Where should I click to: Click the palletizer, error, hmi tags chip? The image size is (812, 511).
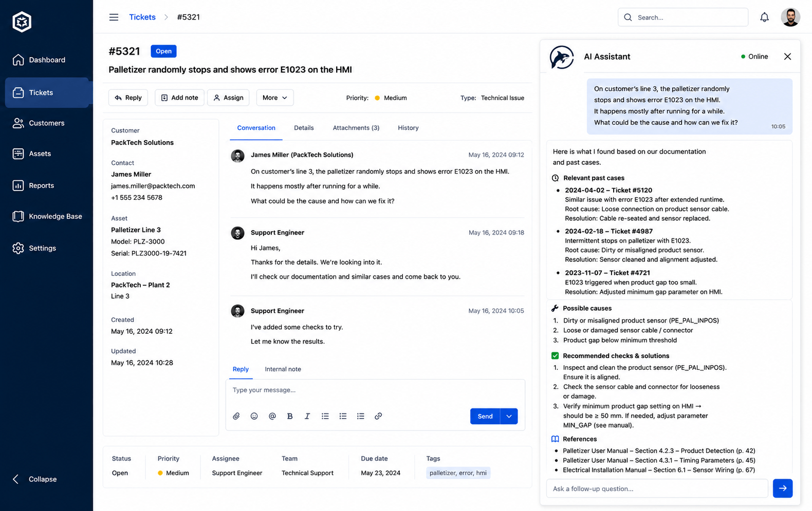(458, 473)
